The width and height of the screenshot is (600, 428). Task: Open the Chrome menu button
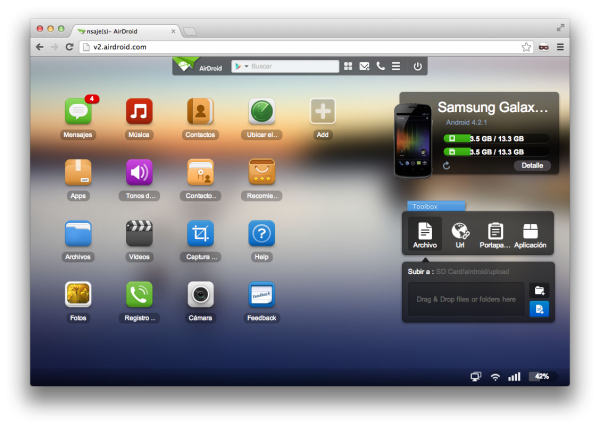click(560, 47)
